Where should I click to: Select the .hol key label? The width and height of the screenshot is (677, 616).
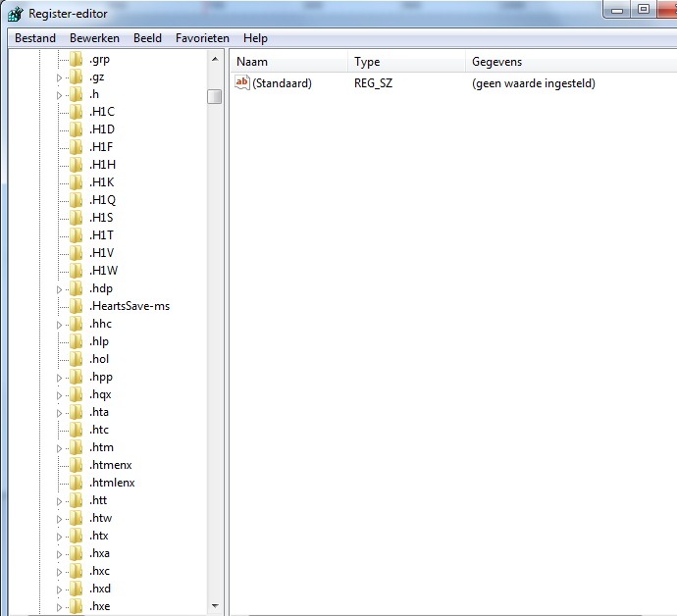pos(99,359)
